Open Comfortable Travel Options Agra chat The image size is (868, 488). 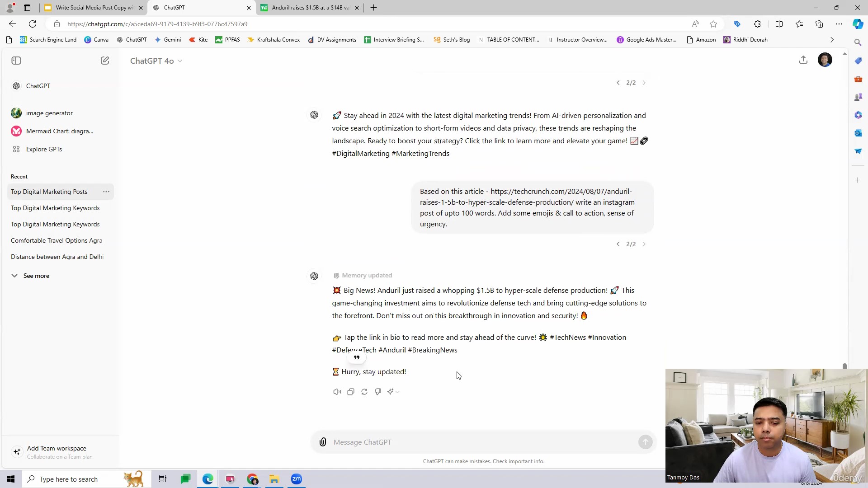point(57,240)
